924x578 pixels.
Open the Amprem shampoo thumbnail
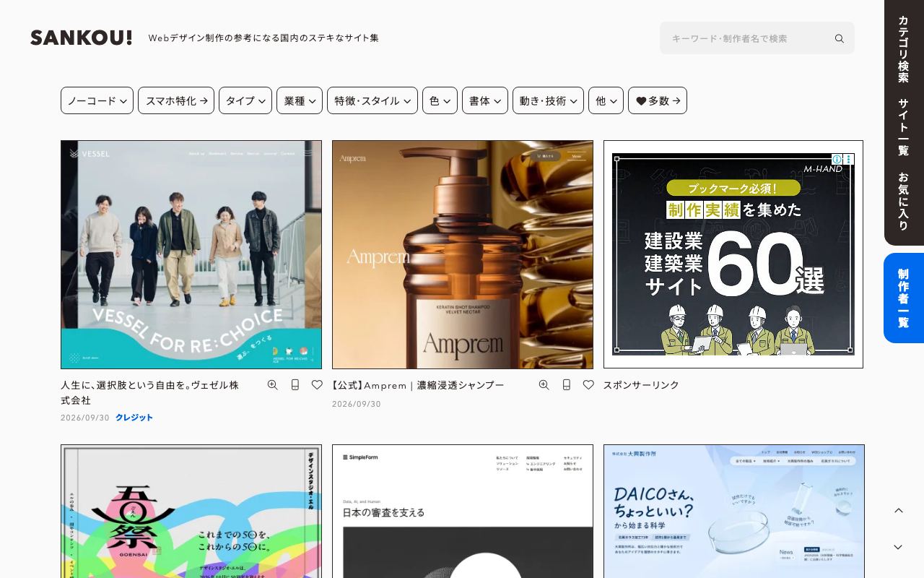[463, 254]
